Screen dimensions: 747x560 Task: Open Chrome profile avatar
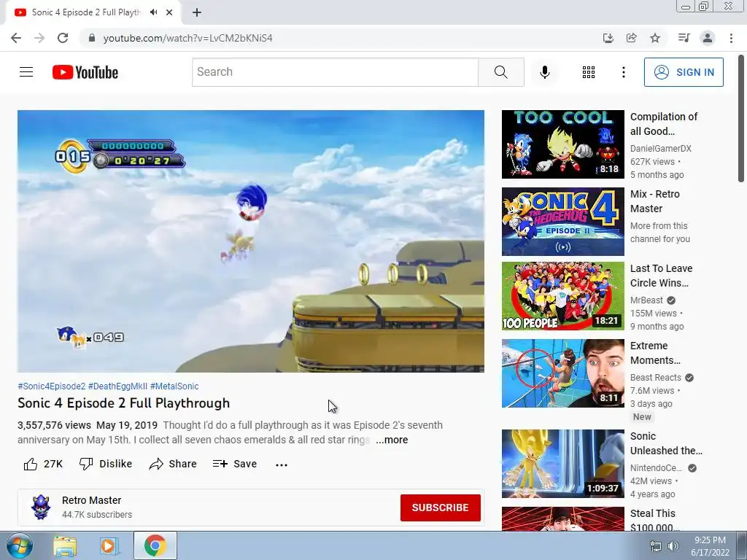coord(708,38)
